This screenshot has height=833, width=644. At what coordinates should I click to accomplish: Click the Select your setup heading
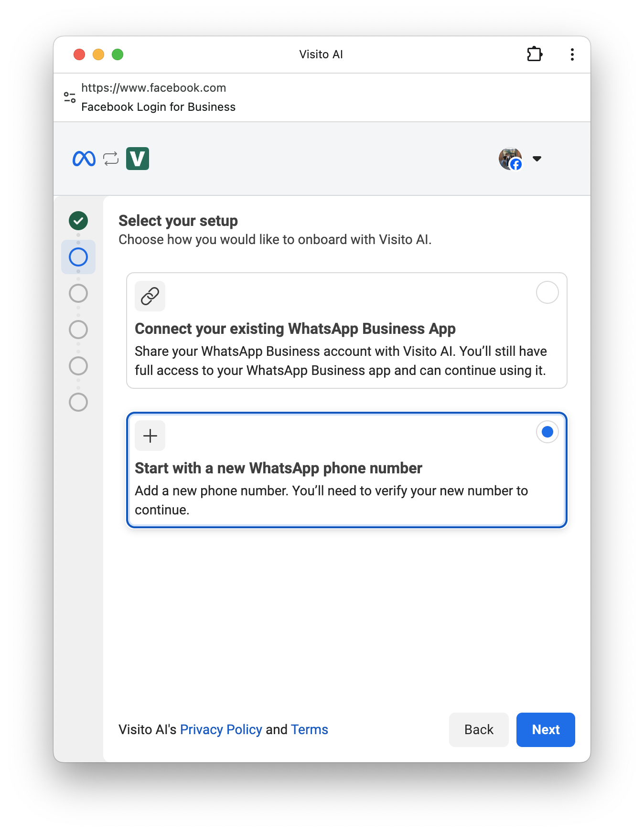[x=178, y=221]
